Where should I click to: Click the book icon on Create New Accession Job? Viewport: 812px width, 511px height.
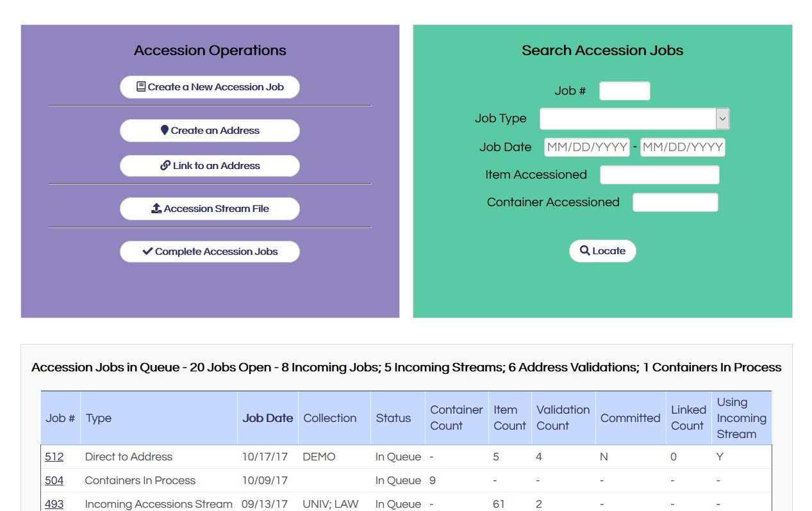pyautogui.click(x=141, y=87)
